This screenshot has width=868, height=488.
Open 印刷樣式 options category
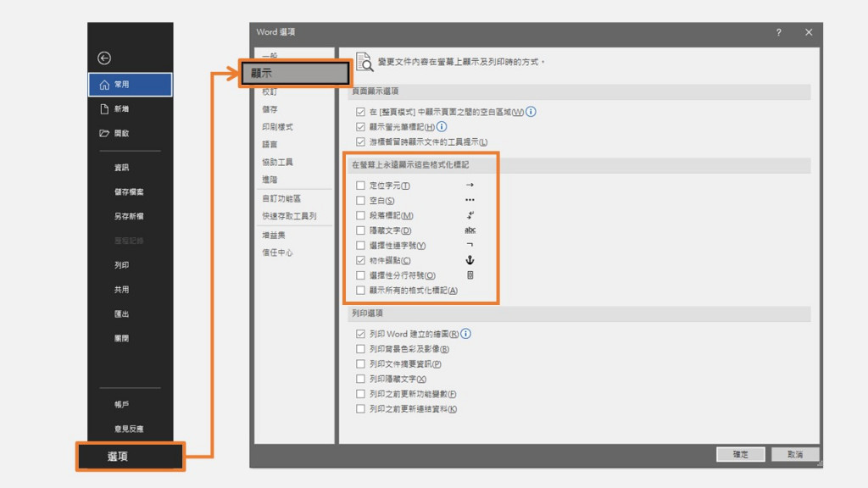[x=277, y=127]
